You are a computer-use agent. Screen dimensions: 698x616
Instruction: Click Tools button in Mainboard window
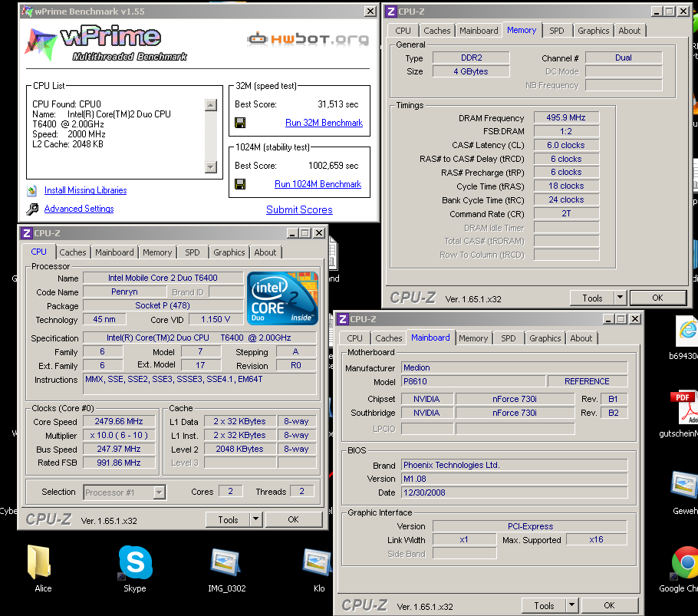coord(544,605)
